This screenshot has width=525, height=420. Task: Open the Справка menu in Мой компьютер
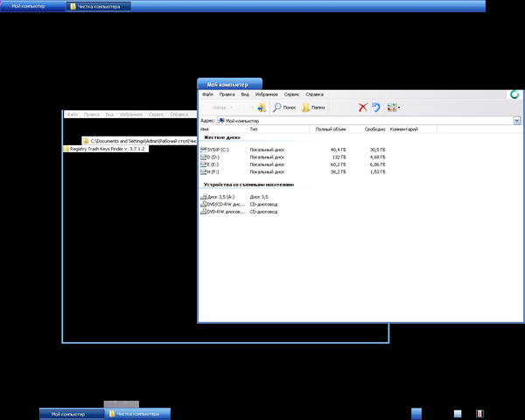click(314, 94)
